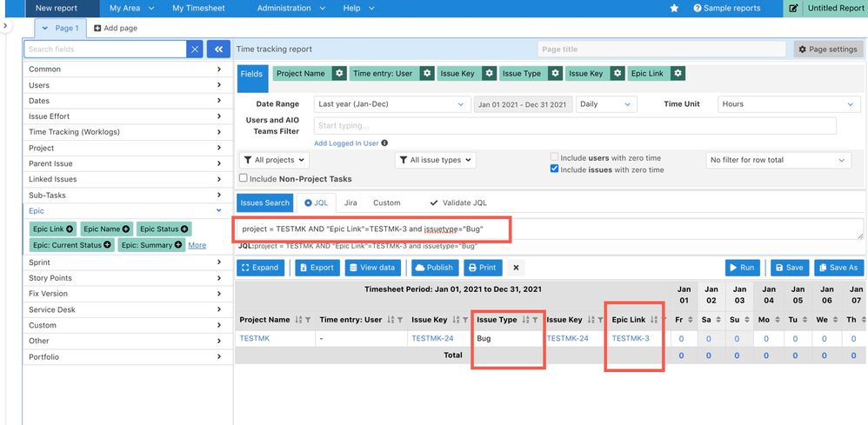The width and height of the screenshot is (868, 425).
Task: Click the favorites star icon in top bar
Action: [x=674, y=9]
